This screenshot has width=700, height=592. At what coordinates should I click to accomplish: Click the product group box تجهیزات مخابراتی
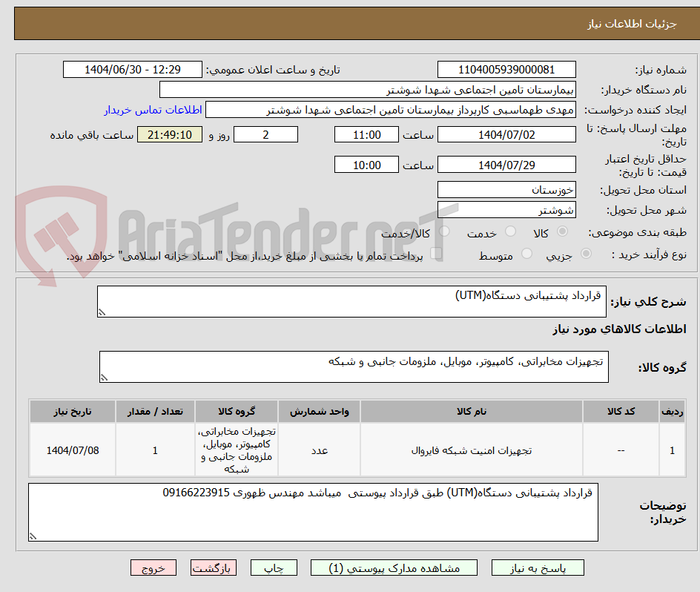pos(354,364)
